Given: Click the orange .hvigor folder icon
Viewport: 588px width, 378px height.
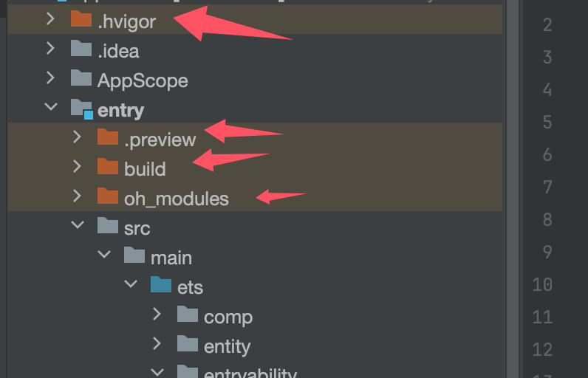Looking at the screenshot, I should pos(81,18).
